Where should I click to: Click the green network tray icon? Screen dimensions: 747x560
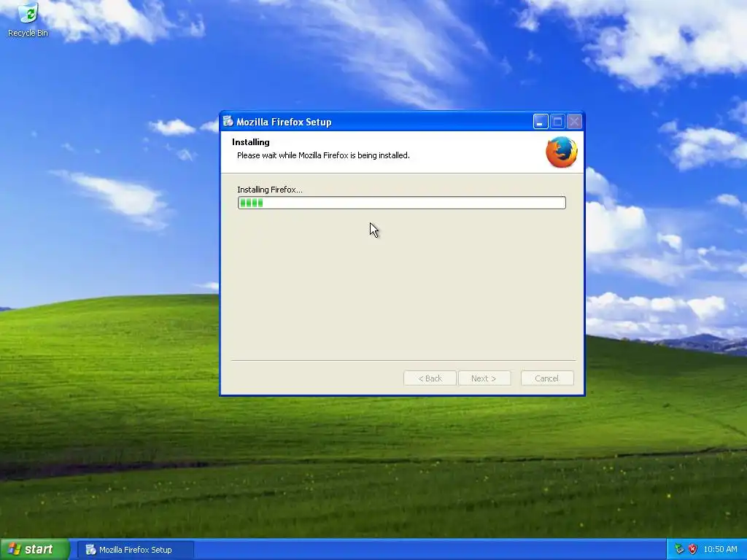pos(679,550)
